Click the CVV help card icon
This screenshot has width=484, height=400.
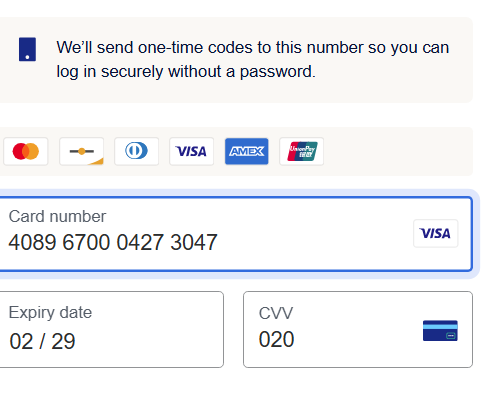coord(440,331)
